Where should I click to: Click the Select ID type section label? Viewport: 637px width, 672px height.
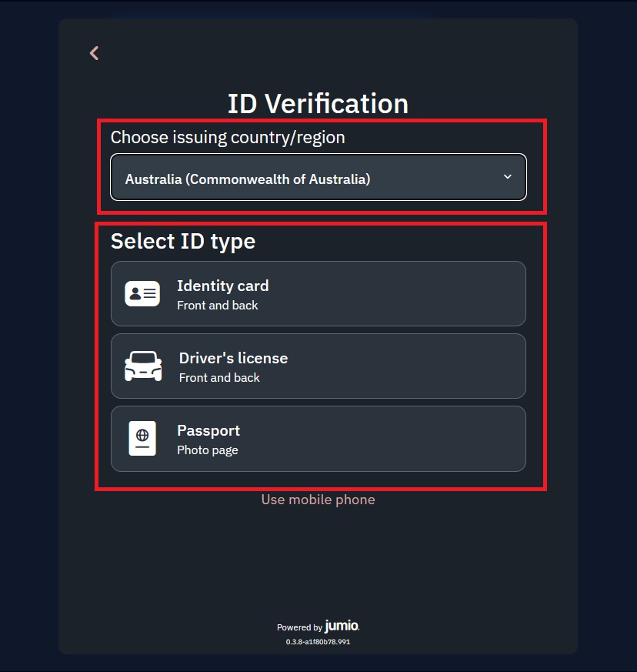tap(182, 241)
